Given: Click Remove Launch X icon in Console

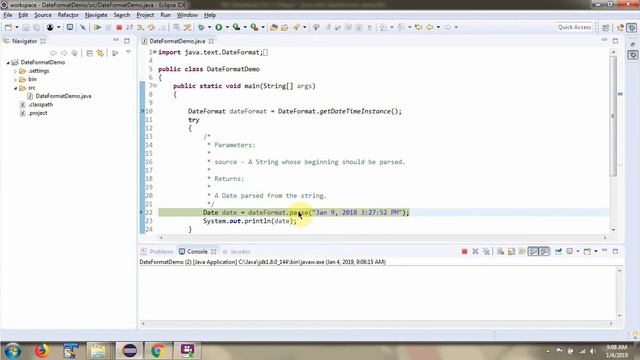Looking at the screenshot, I should 475,251.
